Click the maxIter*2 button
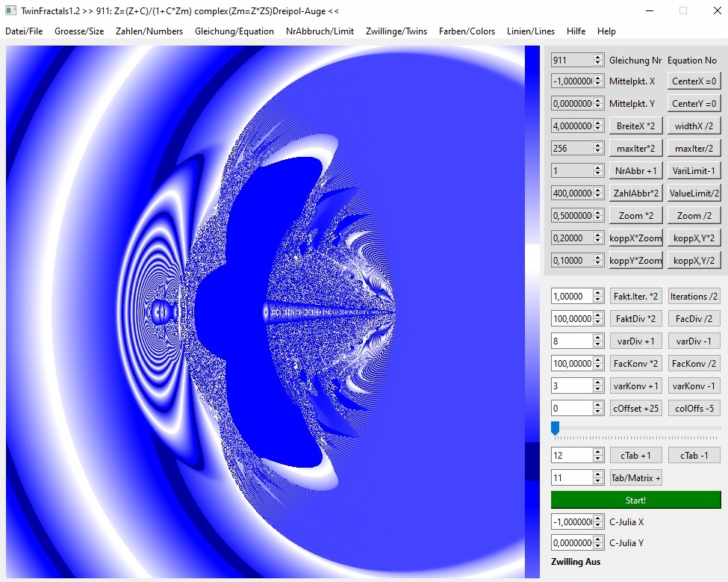This screenshot has height=582, width=728. tap(635, 148)
